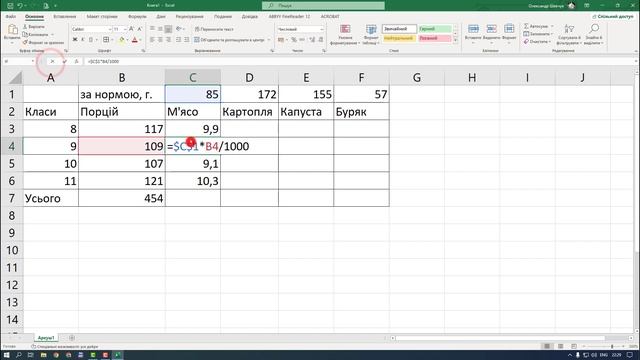Align text to the left
This screenshot has width=640, height=360.
click(152, 40)
